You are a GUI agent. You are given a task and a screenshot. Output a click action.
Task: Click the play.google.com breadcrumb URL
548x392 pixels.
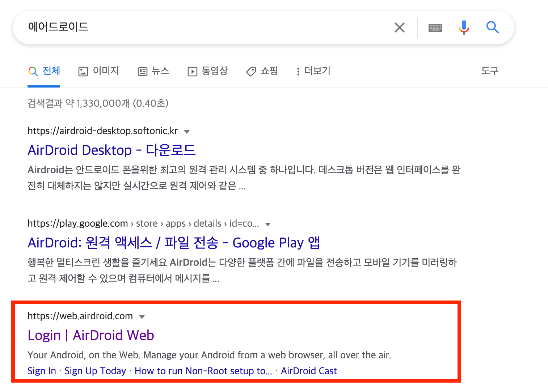coord(143,223)
